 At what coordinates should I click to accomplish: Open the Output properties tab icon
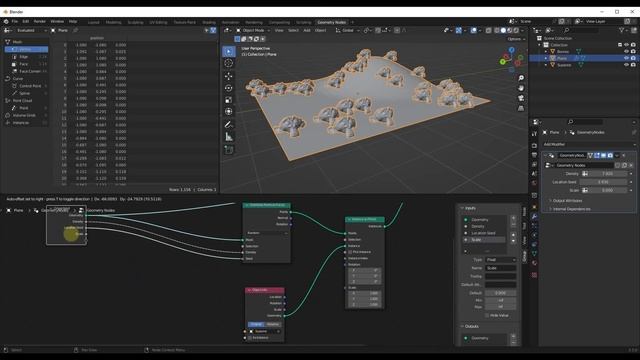click(534, 155)
